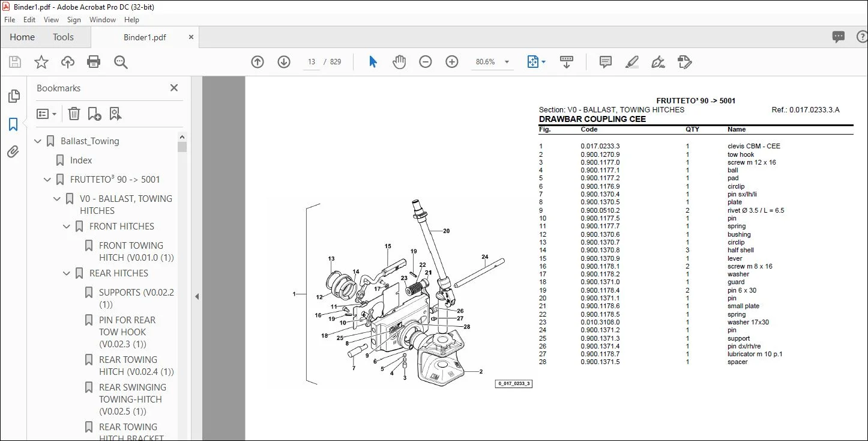Click the 'clevis CBM - CEE' part name
This screenshot has height=441, width=868.
(754, 146)
